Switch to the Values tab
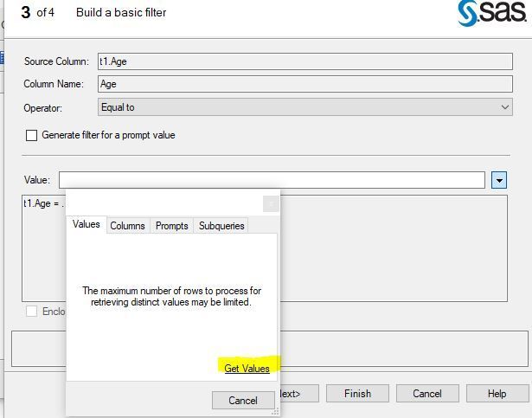This screenshot has width=532, height=418. (x=87, y=224)
